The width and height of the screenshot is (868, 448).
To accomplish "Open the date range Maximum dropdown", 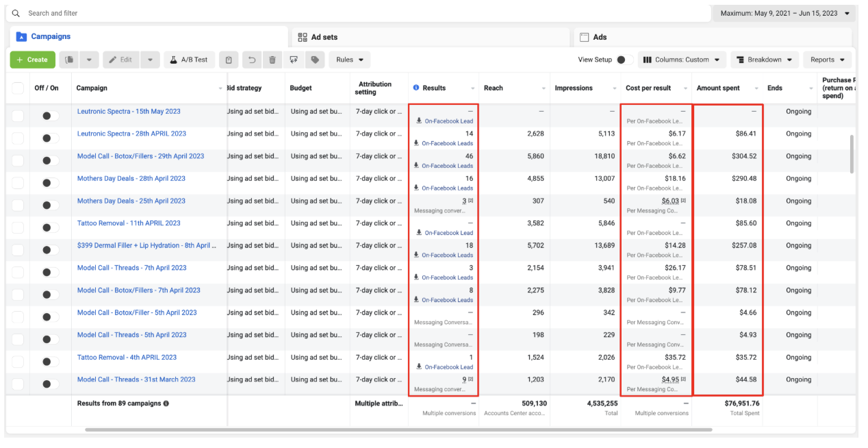I will (x=784, y=13).
